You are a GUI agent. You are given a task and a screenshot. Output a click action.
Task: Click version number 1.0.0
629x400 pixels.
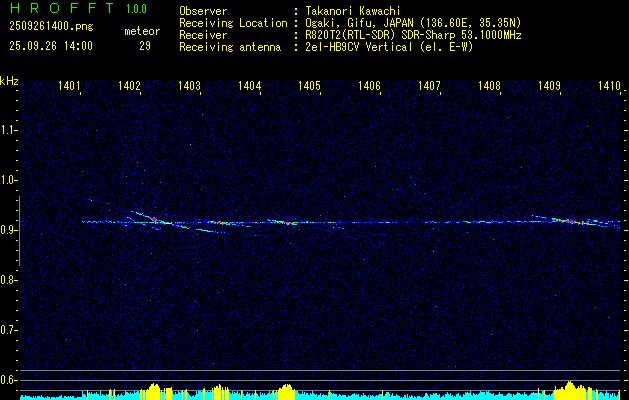click(136, 9)
